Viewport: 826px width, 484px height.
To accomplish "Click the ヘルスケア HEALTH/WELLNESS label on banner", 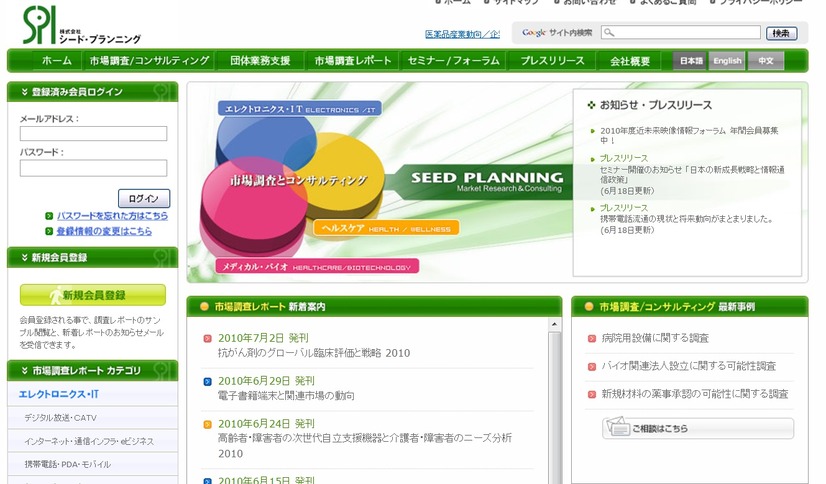I will tap(386, 228).
